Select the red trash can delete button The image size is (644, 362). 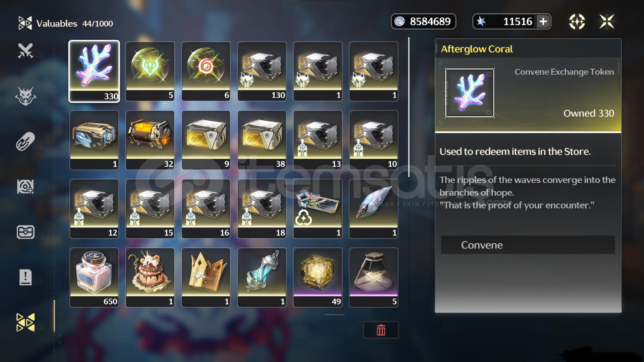(x=381, y=330)
